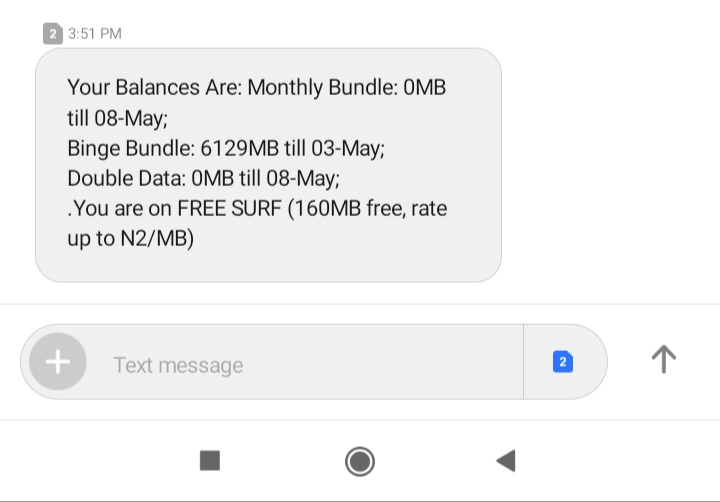
Task: Tap the plus attachment button
Action: [57, 361]
